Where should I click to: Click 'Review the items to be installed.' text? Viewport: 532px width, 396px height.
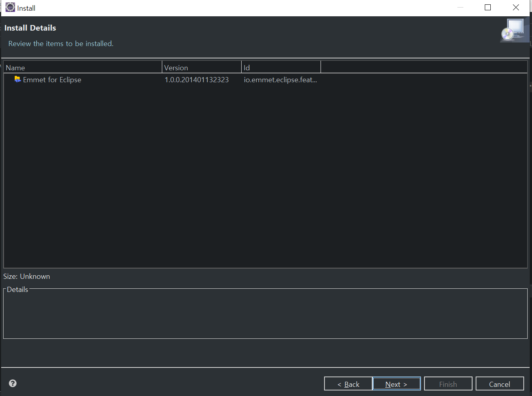tap(61, 44)
